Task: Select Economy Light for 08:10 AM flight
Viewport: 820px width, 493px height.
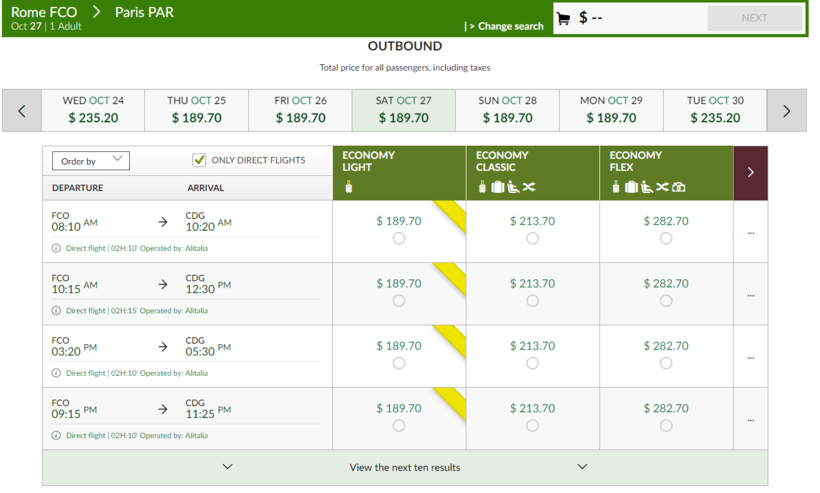Action: 399,239
